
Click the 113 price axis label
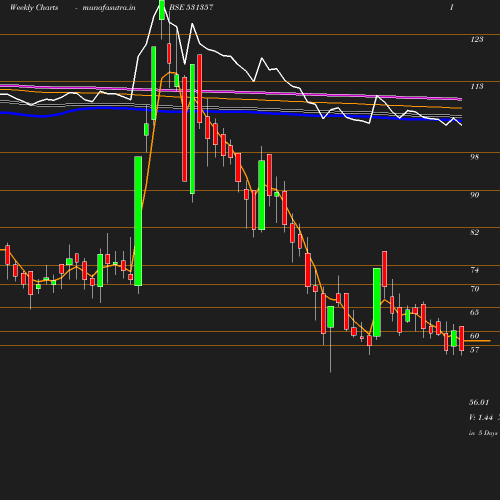pyautogui.click(x=477, y=86)
